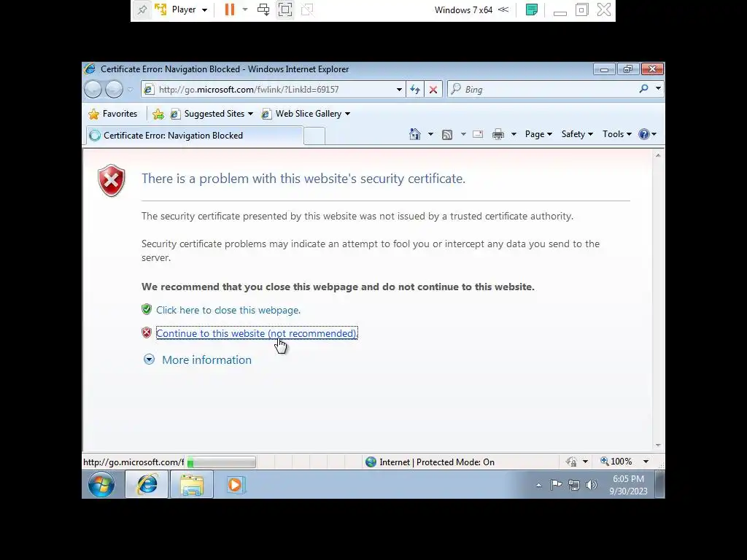Print the page with printer icon
This screenshot has width=747, height=560.
(498, 134)
